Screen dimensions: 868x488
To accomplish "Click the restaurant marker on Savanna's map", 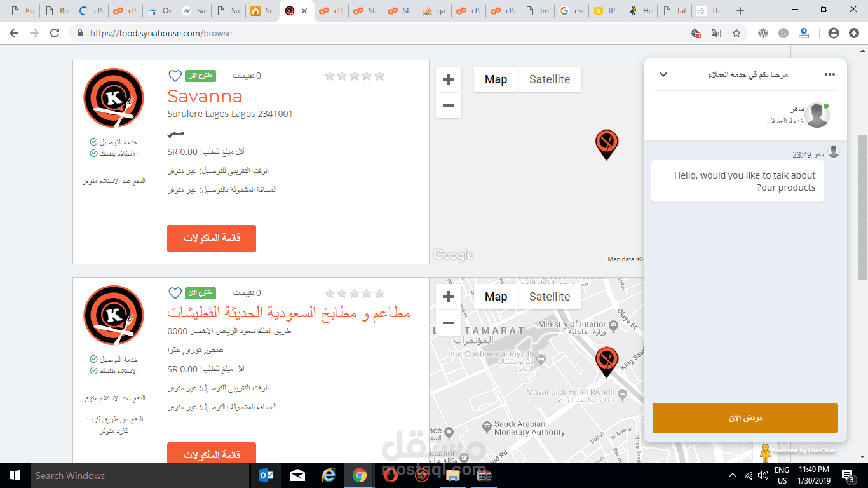I will point(607,144).
